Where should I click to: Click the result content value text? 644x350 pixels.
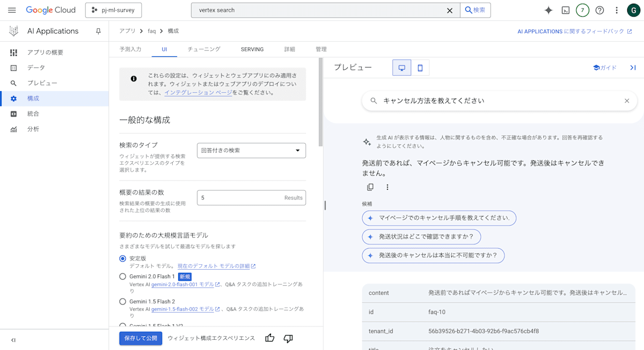coord(528,293)
